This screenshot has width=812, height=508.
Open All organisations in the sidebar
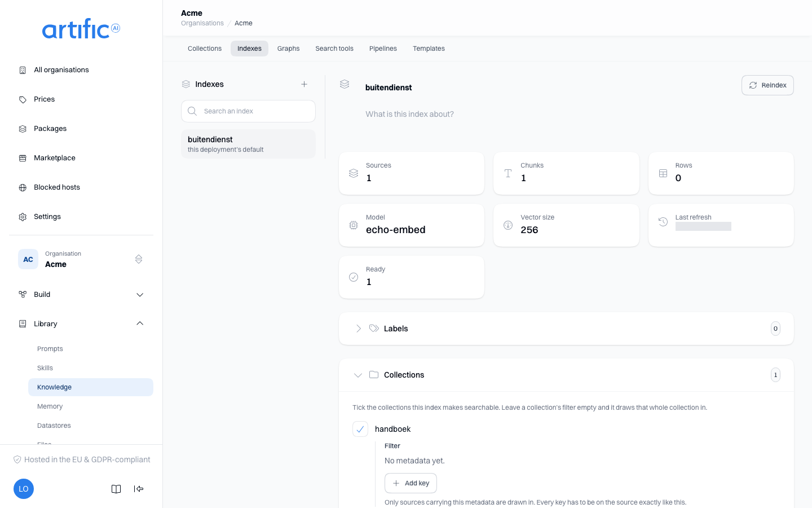coord(81,70)
